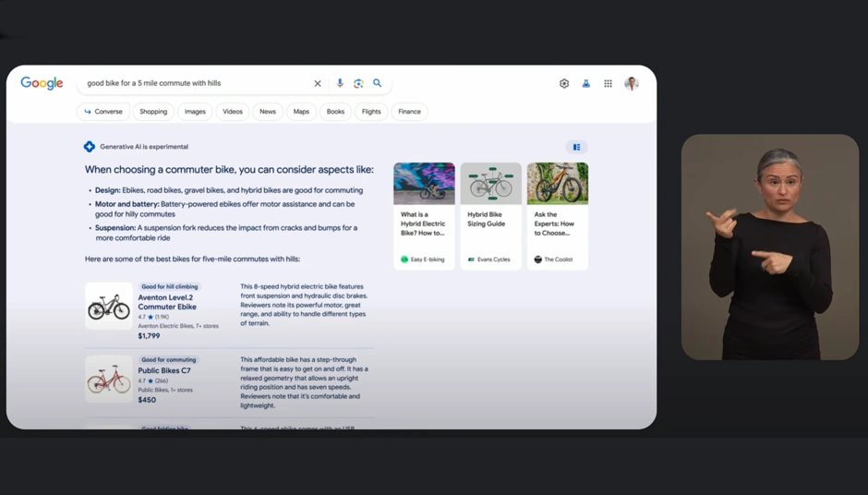Switch to the Books tab
This screenshot has height=495, width=868.
335,112
